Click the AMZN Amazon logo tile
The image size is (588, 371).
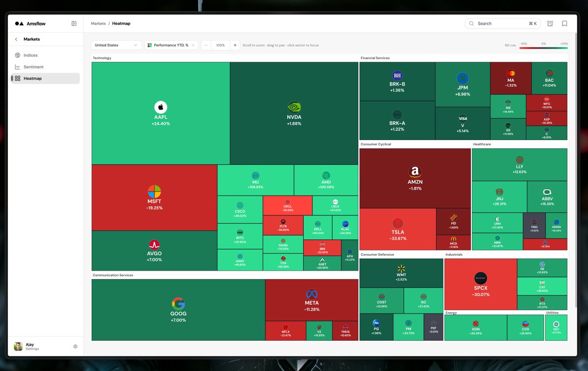pos(415,178)
